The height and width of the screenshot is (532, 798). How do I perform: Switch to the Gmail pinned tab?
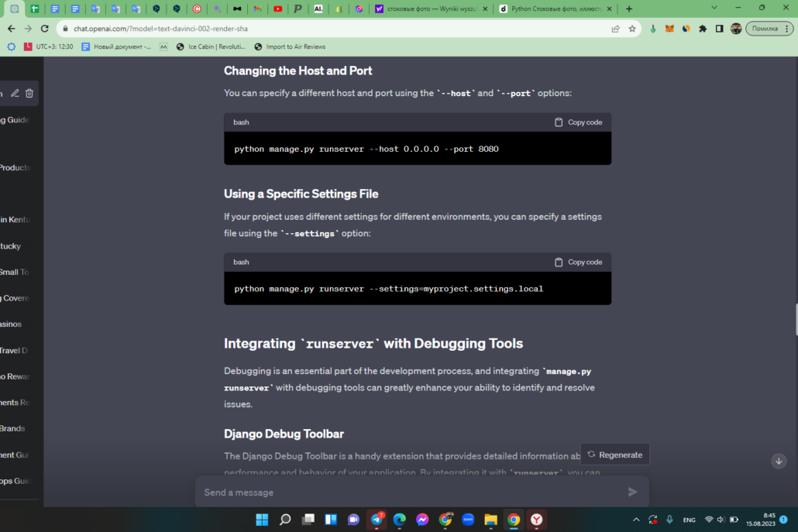tap(257, 9)
